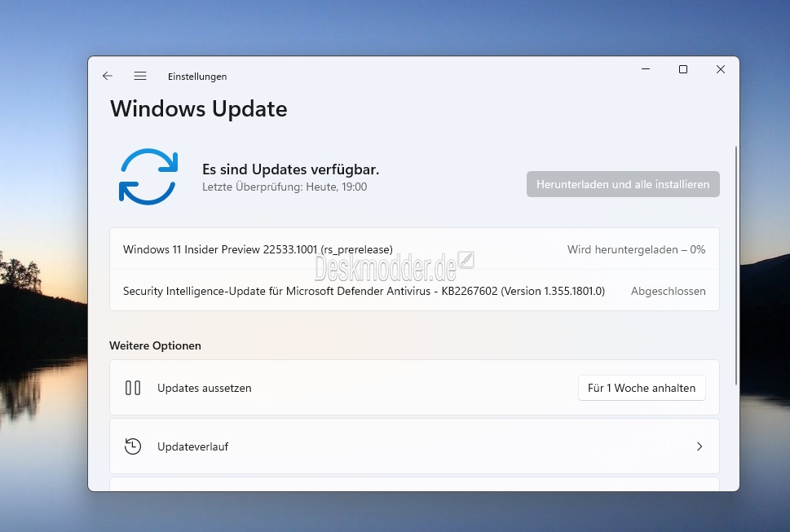Click the Einstellungen window title
Screen dimensions: 790x532
tap(197, 77)
